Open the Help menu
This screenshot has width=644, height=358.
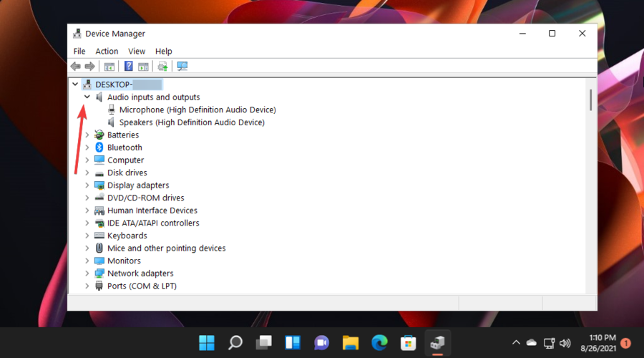coord(163,52)
